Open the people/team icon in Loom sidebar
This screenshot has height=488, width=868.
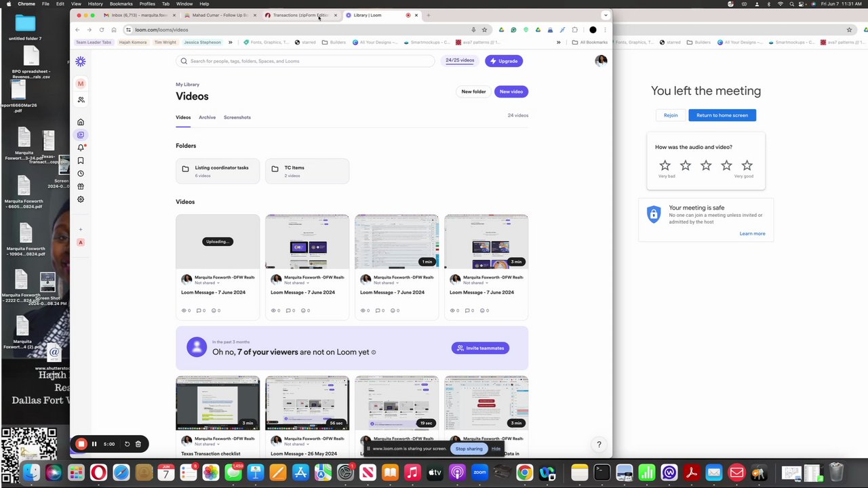click(81, 100)
